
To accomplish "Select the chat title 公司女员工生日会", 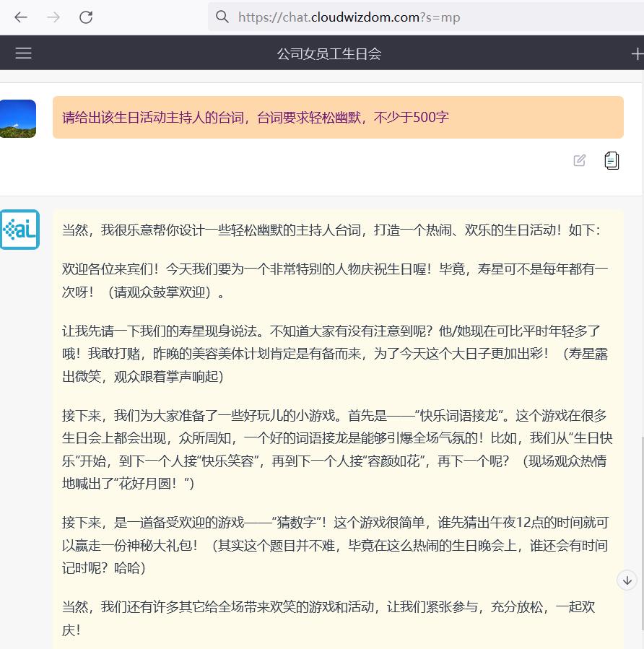I will click(x=328, y=52).
